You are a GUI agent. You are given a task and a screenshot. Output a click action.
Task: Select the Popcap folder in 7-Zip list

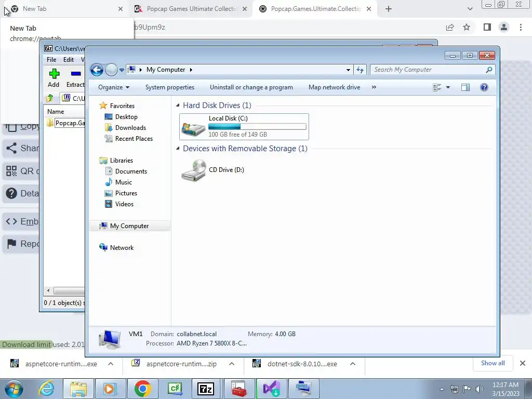[66, 123]
